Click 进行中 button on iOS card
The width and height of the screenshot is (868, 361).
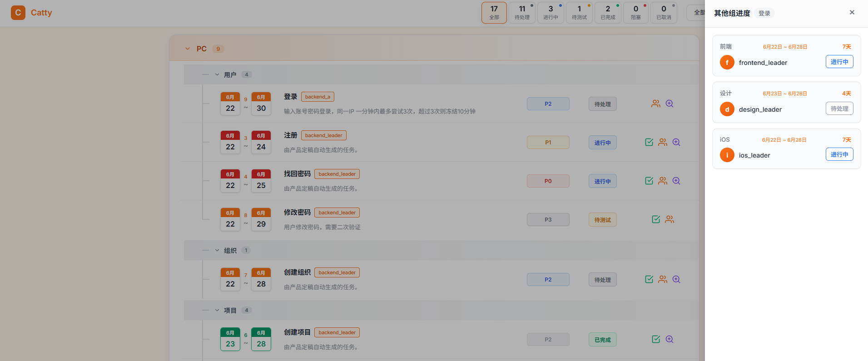(x=839, y=154)
